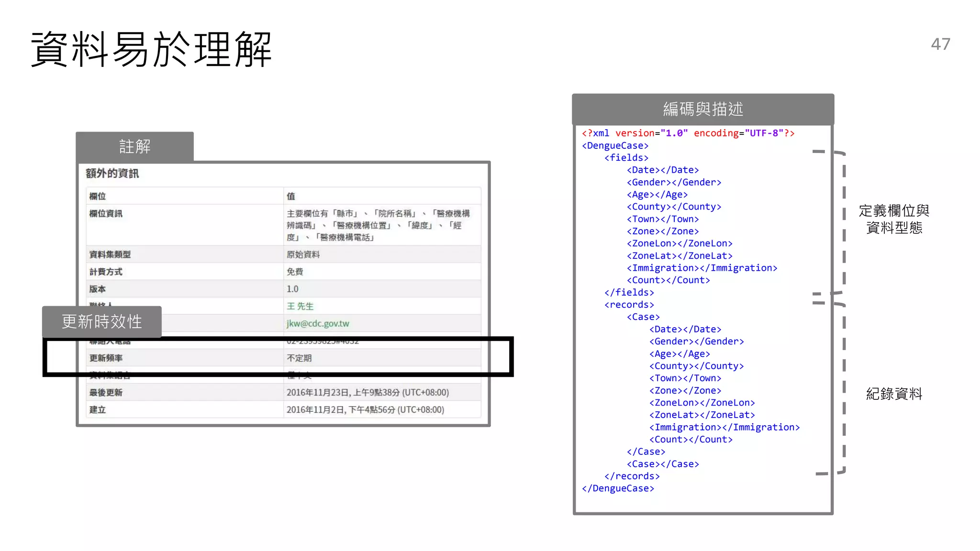Click <Count></Count> inside the fields block
The image size is (980, 551).
668,280
